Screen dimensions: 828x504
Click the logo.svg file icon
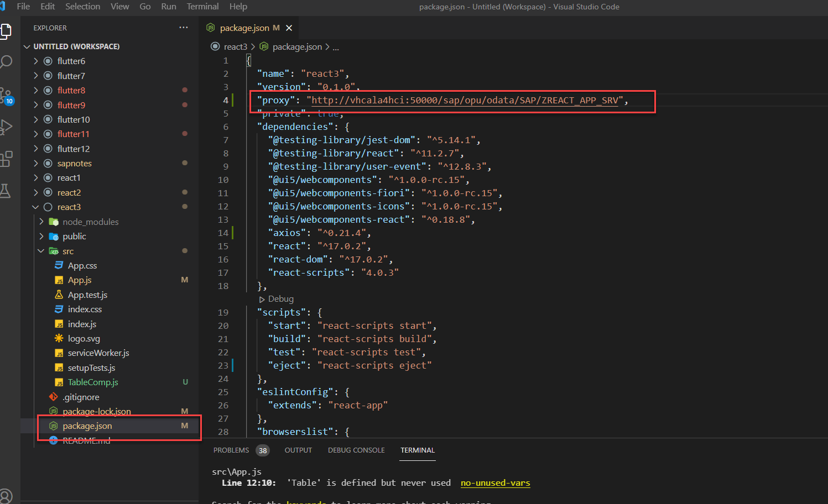click(59, 338)
